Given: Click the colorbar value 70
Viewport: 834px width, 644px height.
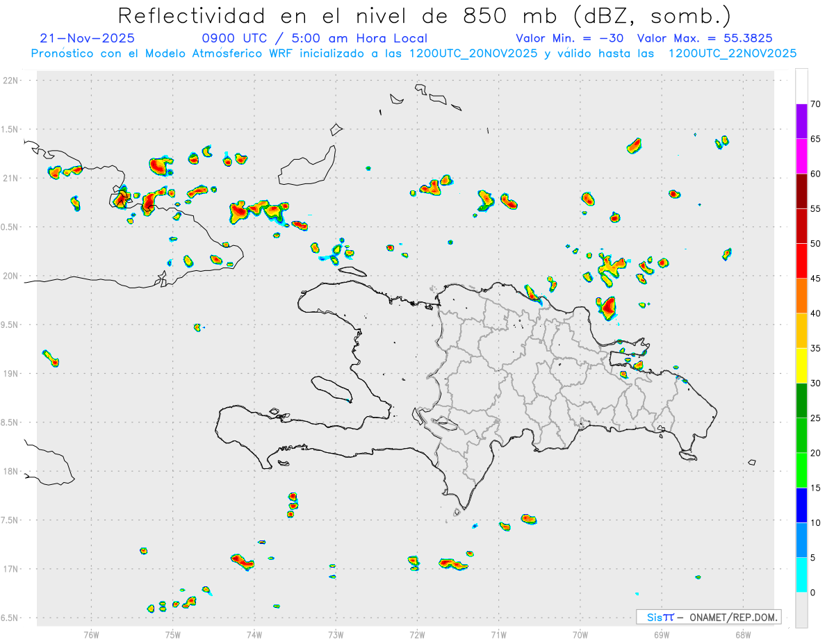Looking at the screenshot, I should pyautogui.click(x=815, y=104).
